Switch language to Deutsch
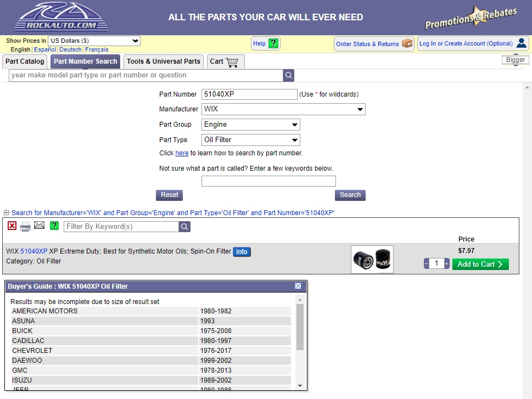The width and height of the screenshot is (532, 399). 70,49
